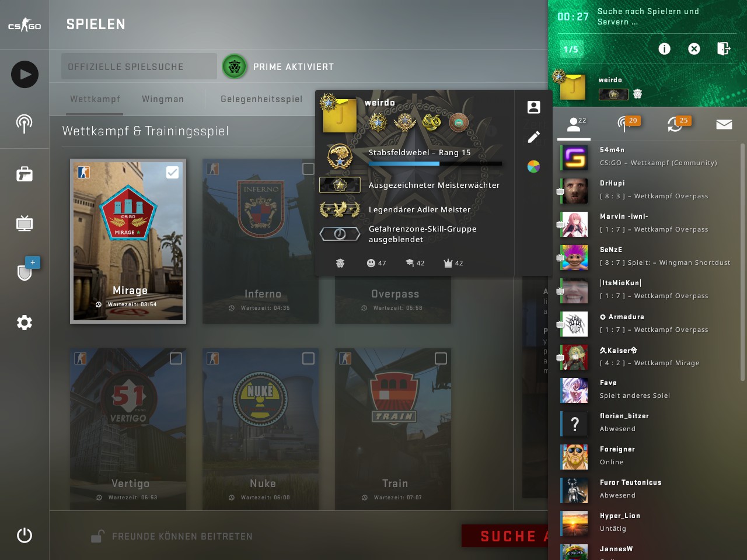Cancel the search with the X icon
Screen dimensions: 747x560
pyautogui.click(x=694, y=49)
